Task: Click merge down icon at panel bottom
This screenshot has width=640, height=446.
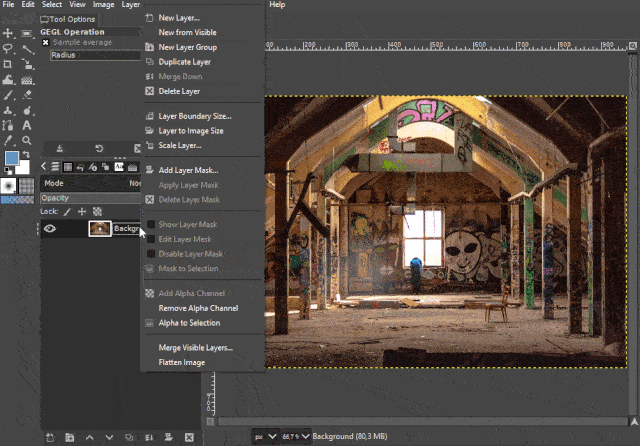Action: click(149, 438)
